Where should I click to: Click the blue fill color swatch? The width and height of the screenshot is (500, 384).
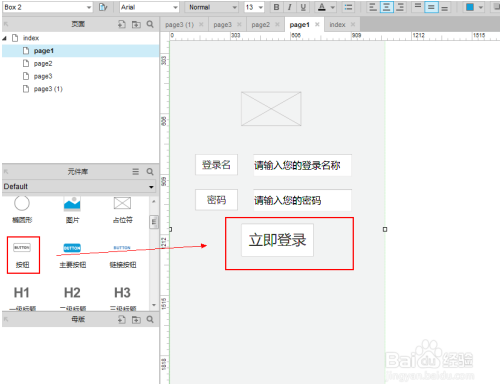click(470, 7)
